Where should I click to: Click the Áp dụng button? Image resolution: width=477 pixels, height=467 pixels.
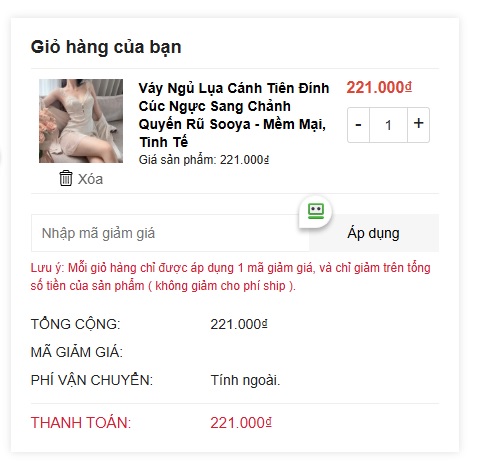tap(374, 233)
